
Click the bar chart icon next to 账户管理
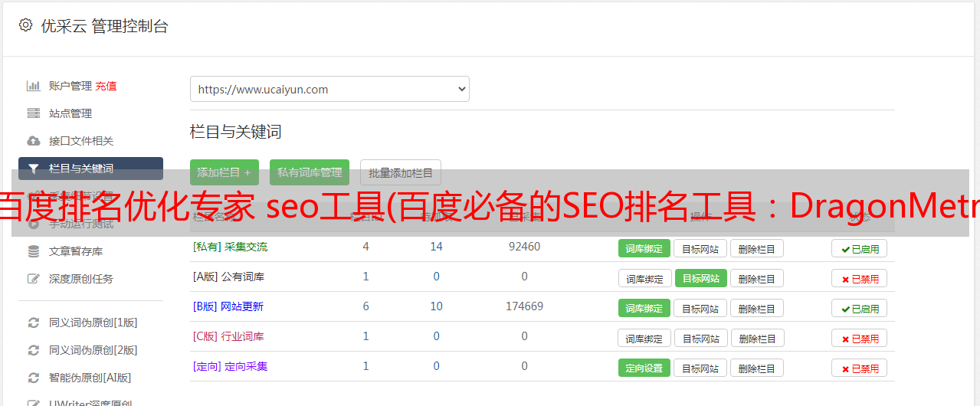33,86
